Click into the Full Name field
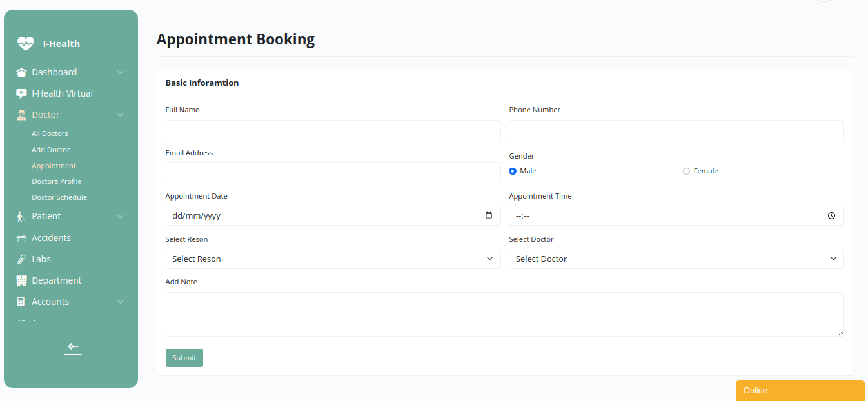Image resolution: width=868 pixels, height=401 pixels. coord(333,130)
